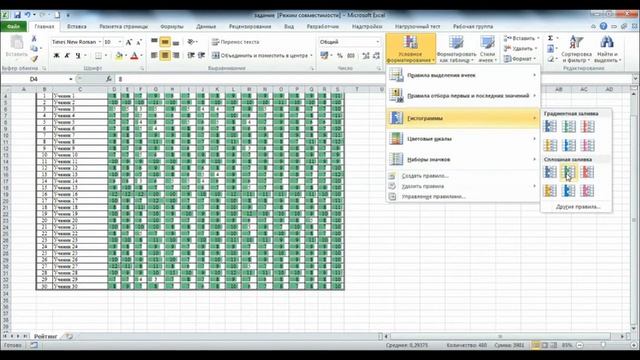Screen dimensions: 640x360
Task: Open Наборы значков submenu
Action: click(463, 159)
